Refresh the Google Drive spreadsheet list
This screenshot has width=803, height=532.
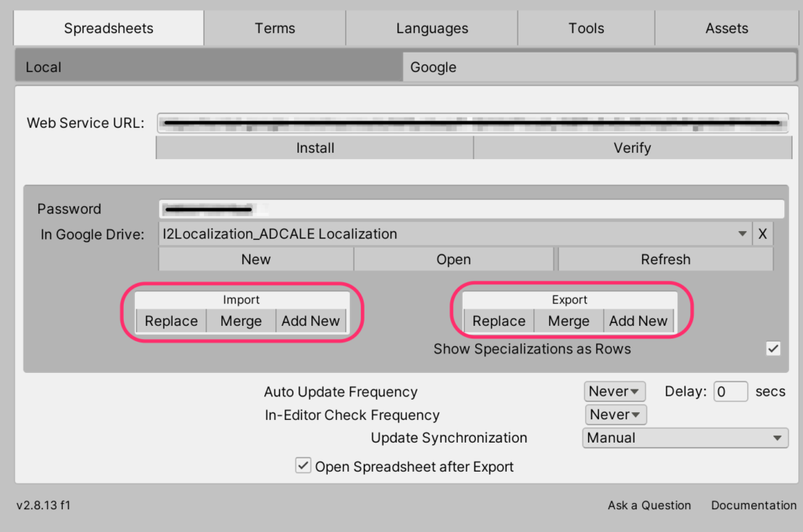665,259
